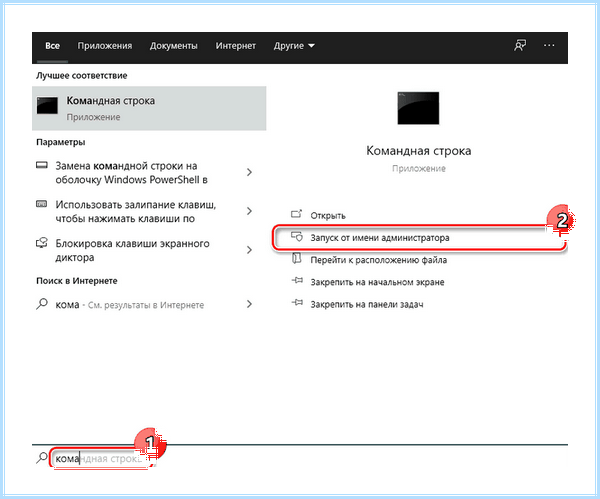The height and width of the screenshot is (499, 600).
Task: Click magnifier icon beside кома web result
Action: coord(42,304)
